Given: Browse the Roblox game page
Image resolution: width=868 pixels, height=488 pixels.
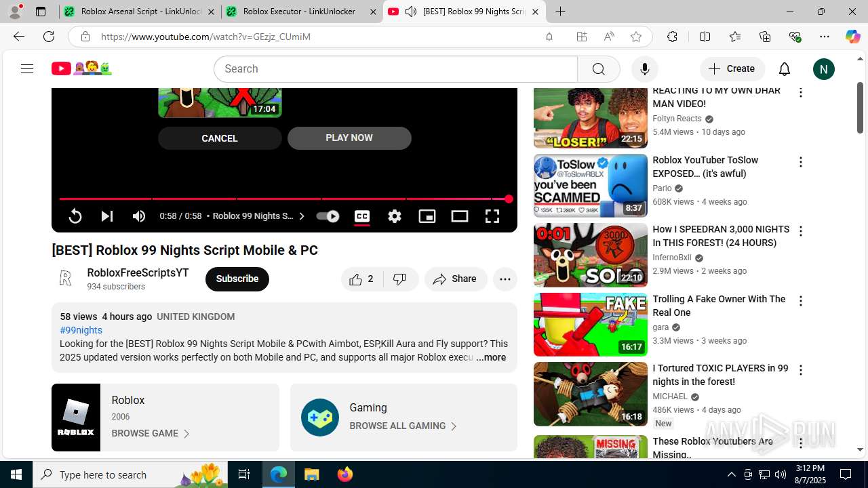Looking at the screenshot, I should 151,433.
